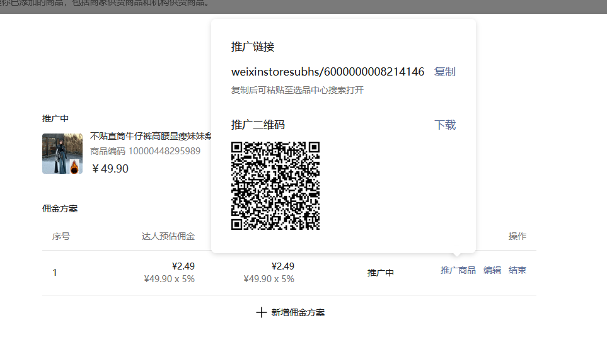Click the 推广中 label above the product
The height and width of the screenshot is (364, 607).
click(55, 118)
